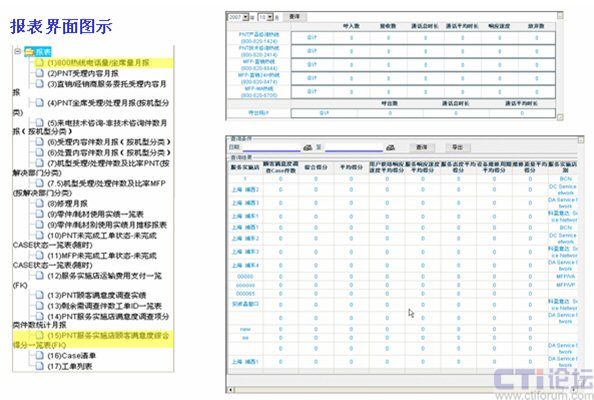594x400 pixels.
Task: Click document icon beside (8)修理月报
Action: [39, 203]
